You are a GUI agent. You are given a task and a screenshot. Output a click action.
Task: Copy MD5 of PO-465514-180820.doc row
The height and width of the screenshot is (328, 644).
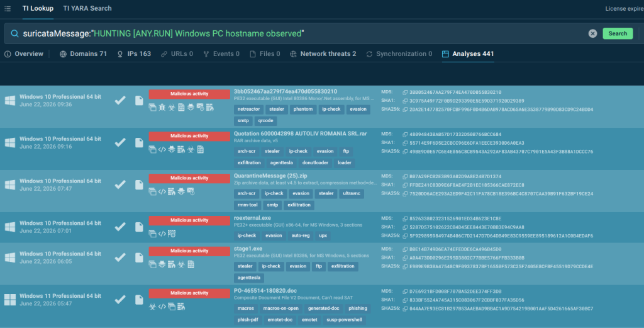click(405, 291)
